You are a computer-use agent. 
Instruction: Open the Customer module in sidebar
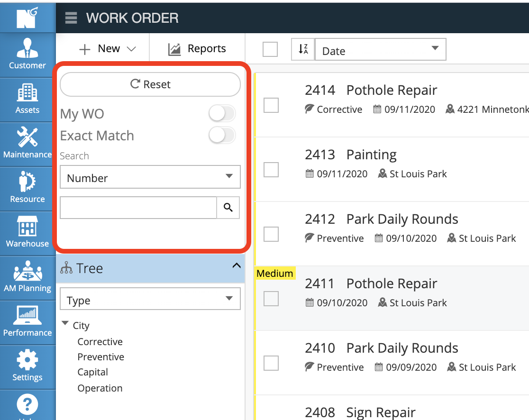27,54
